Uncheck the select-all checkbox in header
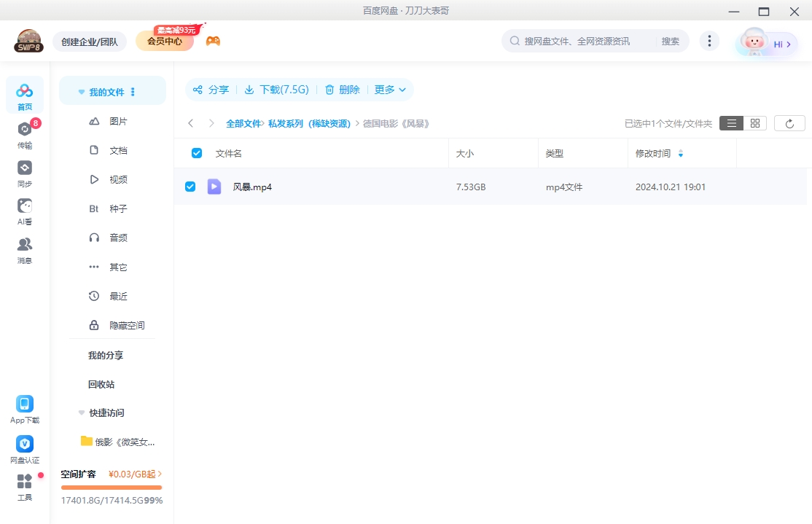Screen dimensions: 812x524 coord(197,153)
